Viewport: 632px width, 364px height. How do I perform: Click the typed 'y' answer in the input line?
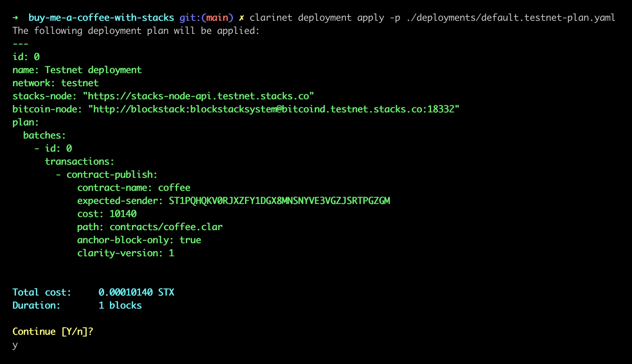point(15,345)
